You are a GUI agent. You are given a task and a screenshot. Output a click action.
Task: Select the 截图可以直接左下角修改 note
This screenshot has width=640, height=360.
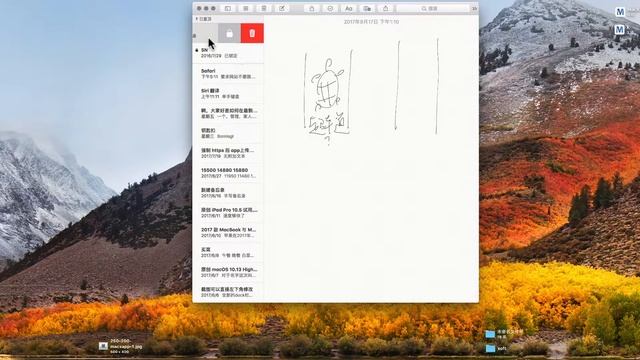click(228, 292)
